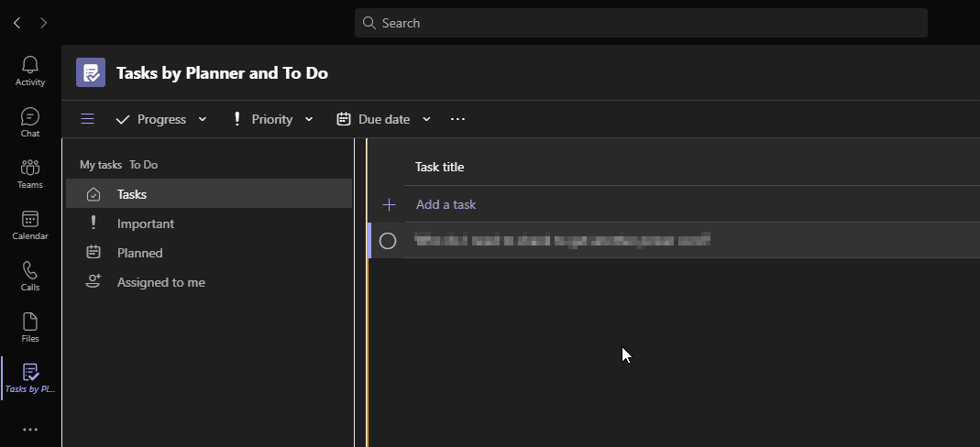Screen dimensions: 980x447
Task: Go forward with the right arrow
Action: (43, 23)
